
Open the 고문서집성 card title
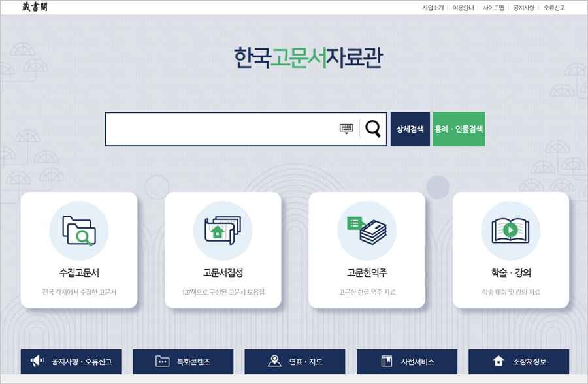[223, 272]
